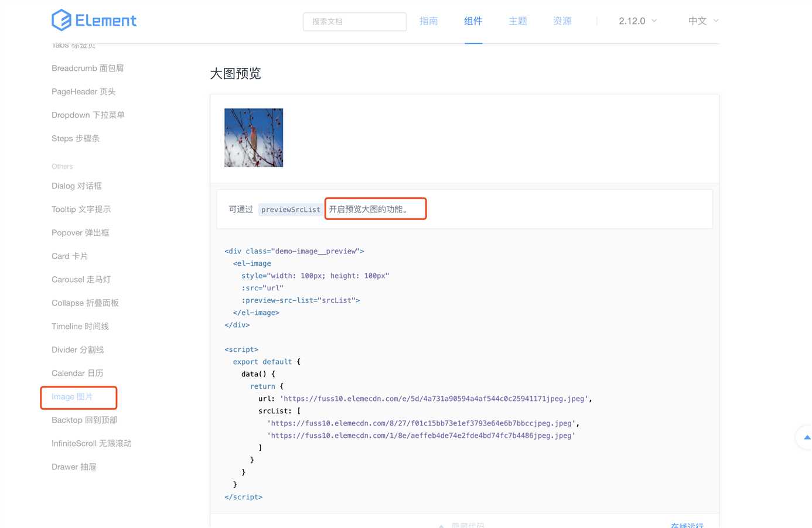
Task: Click the second srcList URL ending 4486jpeg.jpeg
Action: coord(421,436)
